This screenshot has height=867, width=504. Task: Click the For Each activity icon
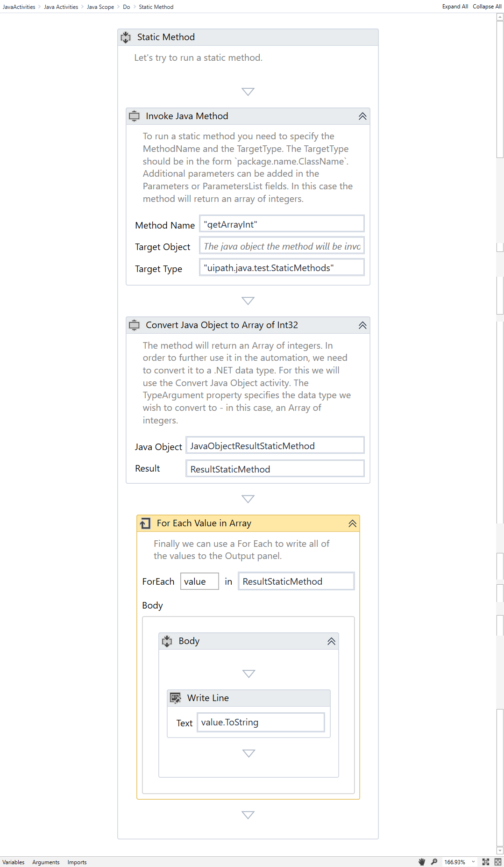(145, 523)
